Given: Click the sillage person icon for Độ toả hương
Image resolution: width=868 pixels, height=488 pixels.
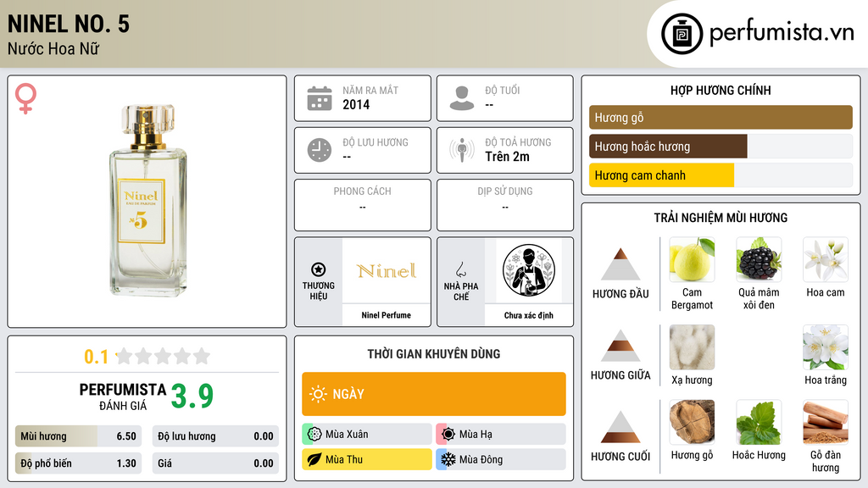Looking at the screenshot, I should point(462,150).
